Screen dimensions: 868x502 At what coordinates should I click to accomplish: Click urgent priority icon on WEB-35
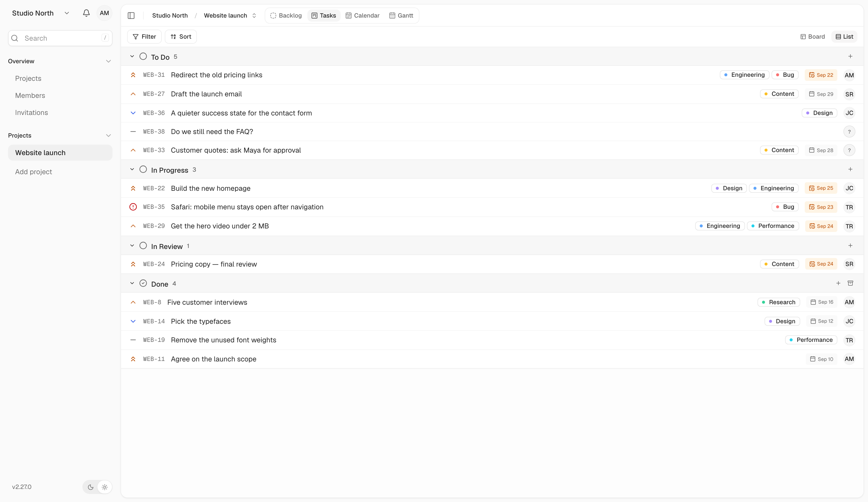coord(133,207)
